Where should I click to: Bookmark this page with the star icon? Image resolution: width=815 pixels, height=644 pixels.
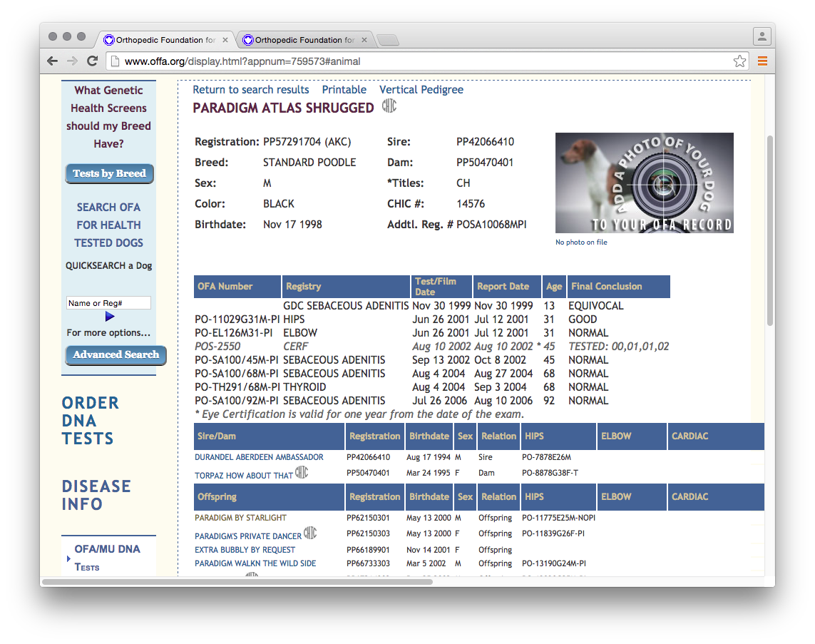[x=739, y=61]
